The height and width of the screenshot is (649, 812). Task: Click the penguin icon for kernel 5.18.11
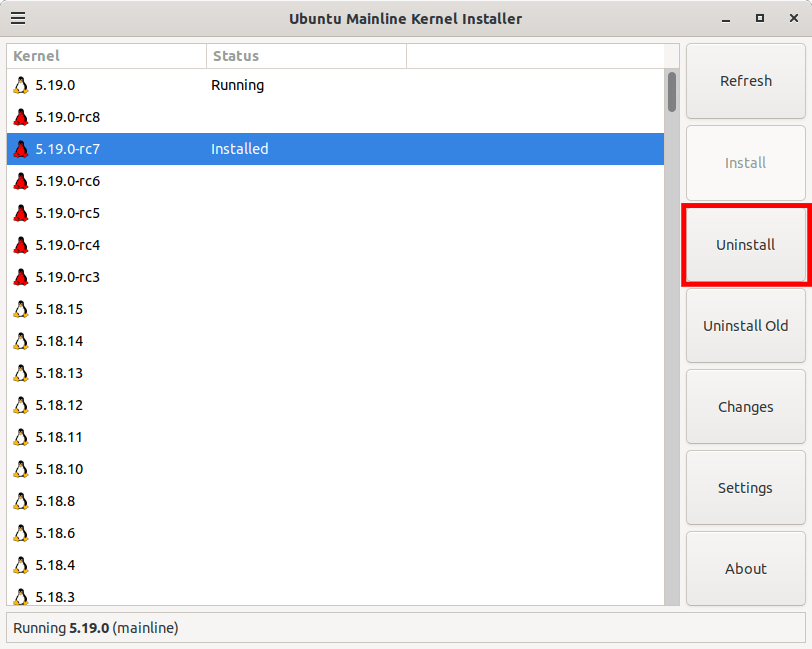coord(21,437)
